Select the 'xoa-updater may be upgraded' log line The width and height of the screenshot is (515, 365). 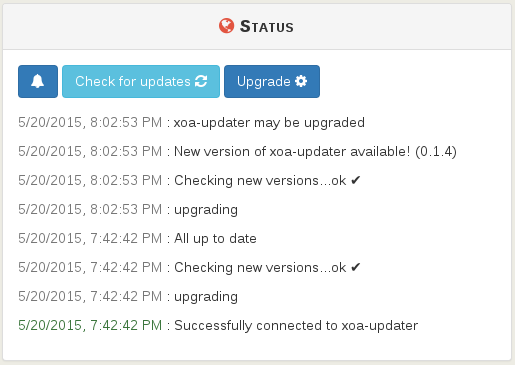coord(191,123)
